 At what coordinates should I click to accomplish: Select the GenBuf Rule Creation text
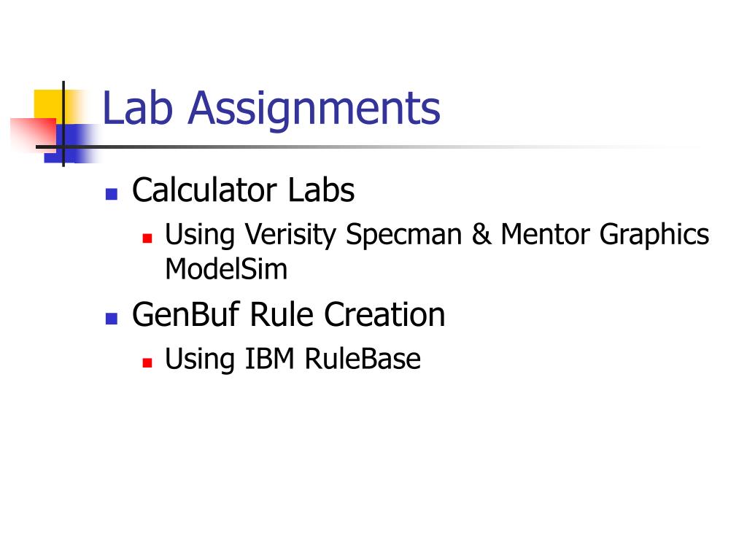pos(289,315)
